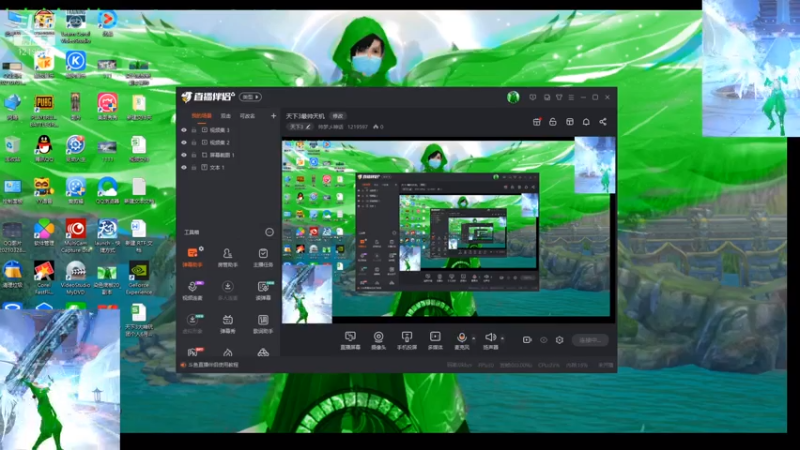800x450 pixels.
Task: Open the MultiCam Capture desktop shortcut
Action: click(x=76, y=236)
